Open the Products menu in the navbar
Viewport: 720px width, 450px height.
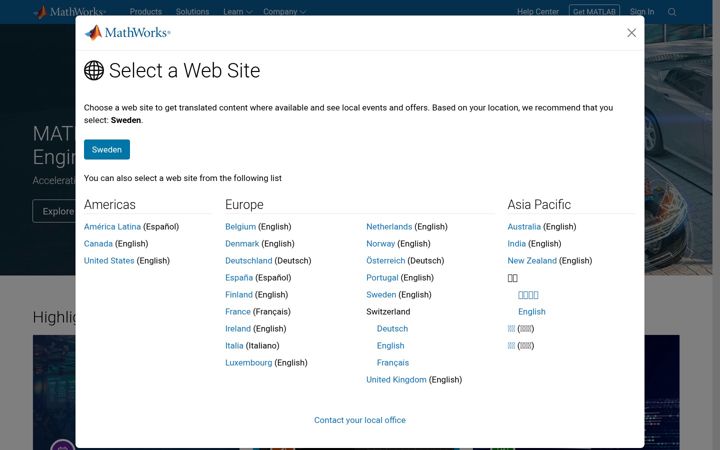146,12
